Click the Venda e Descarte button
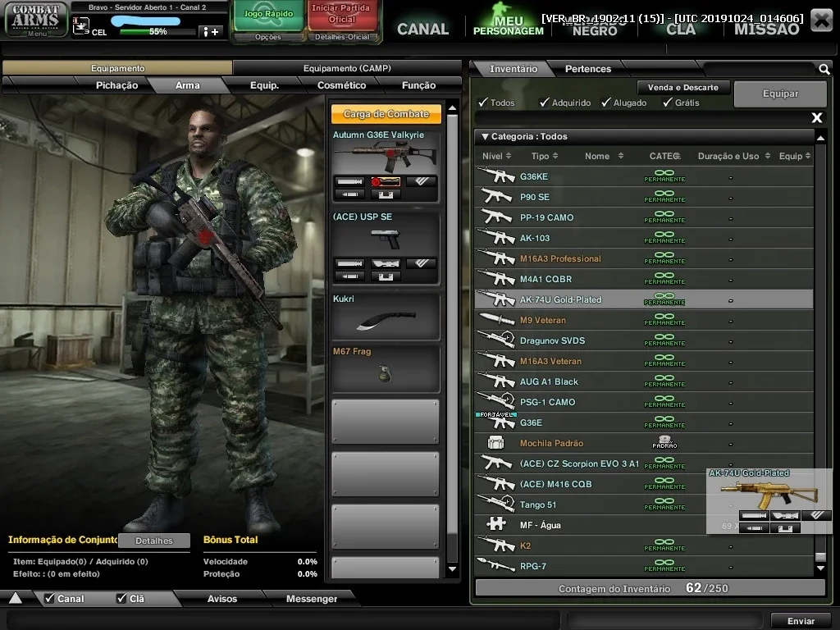 tap(682, 87)
